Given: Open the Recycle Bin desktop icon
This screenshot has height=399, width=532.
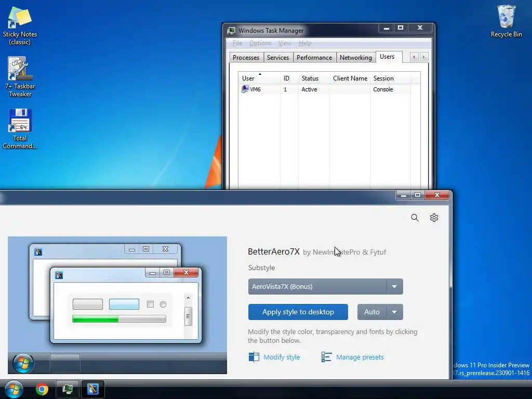Looking at the screenshot, I should [506, 21].
